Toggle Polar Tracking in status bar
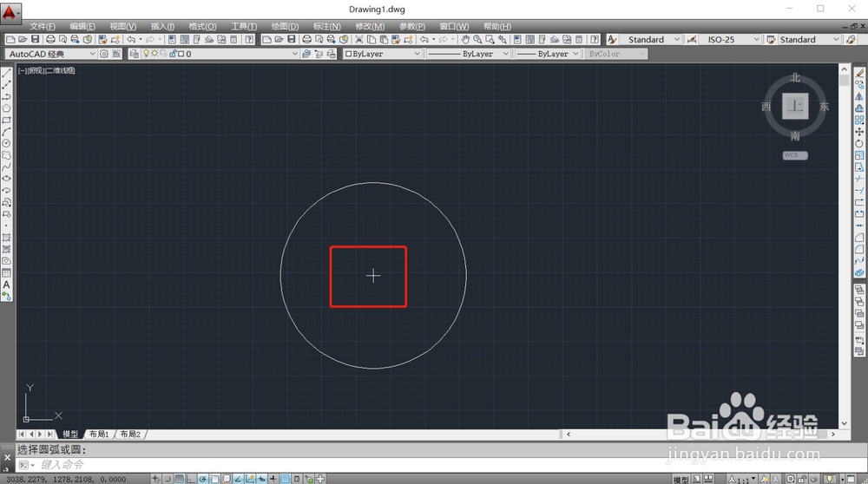Image resolution: width=868 pixels, height=484 pixels. coord(202,479)
